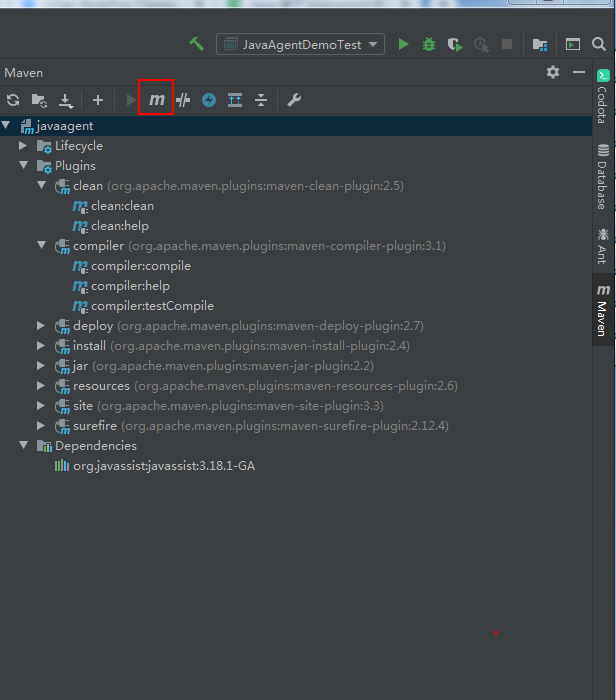This screenshot has height=700, width=616.
Task: Collapse the clean plugin node
Action: pos(42,184)
